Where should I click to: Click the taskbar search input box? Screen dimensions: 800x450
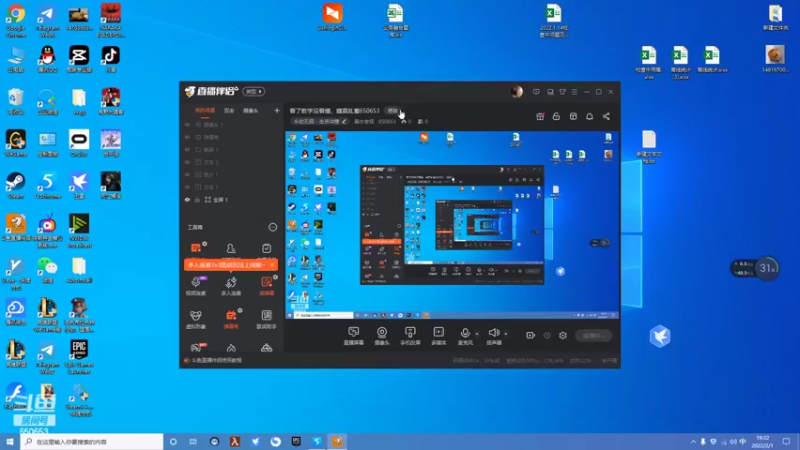[x=92, y=441]
